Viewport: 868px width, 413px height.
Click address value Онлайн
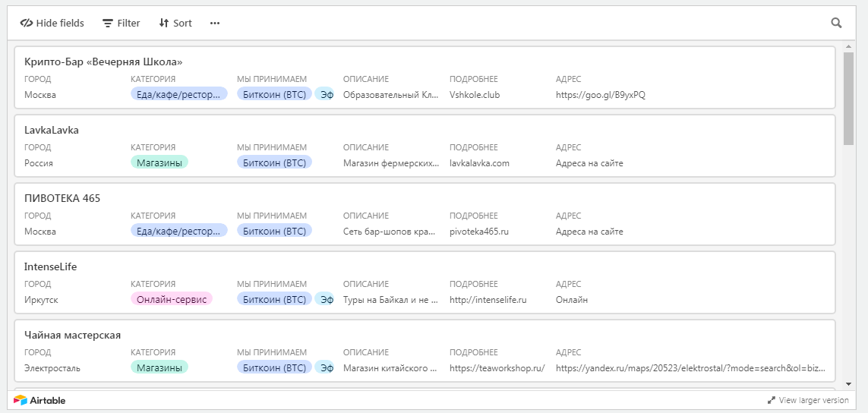point(572,300)
